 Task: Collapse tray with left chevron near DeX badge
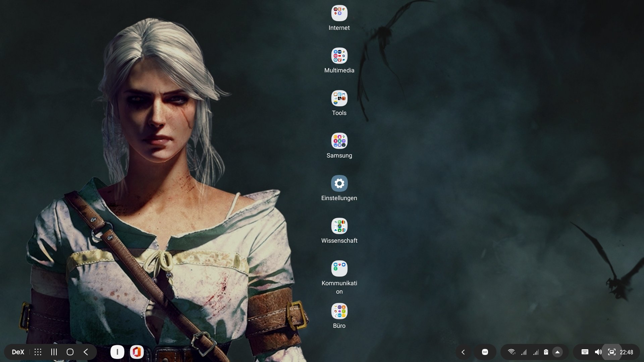[463, 352]
